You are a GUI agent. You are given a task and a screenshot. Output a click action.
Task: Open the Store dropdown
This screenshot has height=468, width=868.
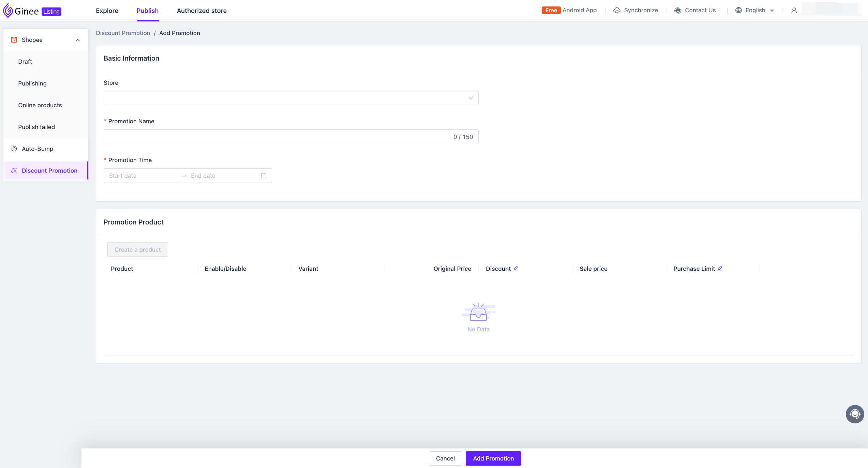291,98
